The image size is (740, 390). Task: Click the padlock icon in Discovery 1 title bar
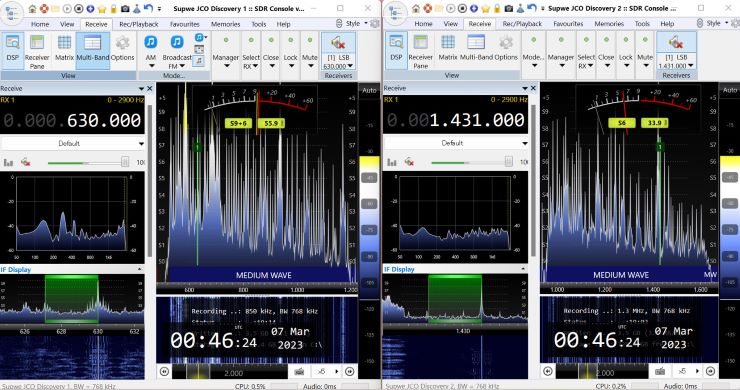click(x=114, y=8)
